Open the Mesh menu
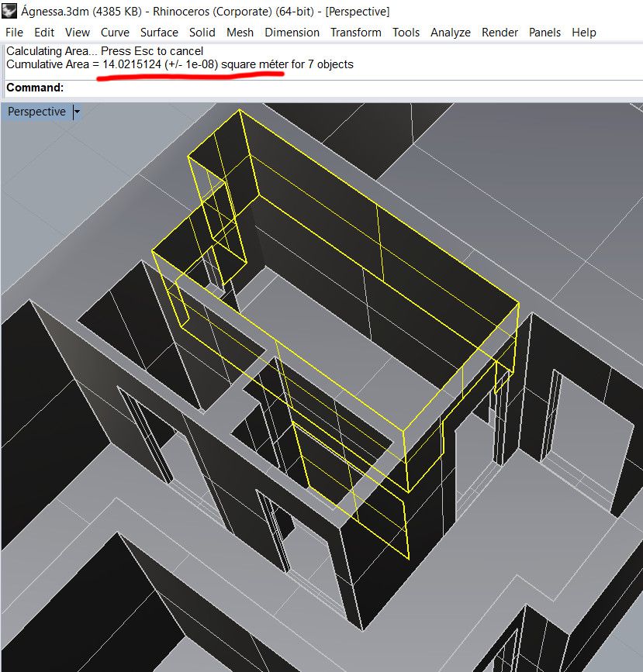The image size is (643, 672). pyautogui.click(x=240, y=33)
